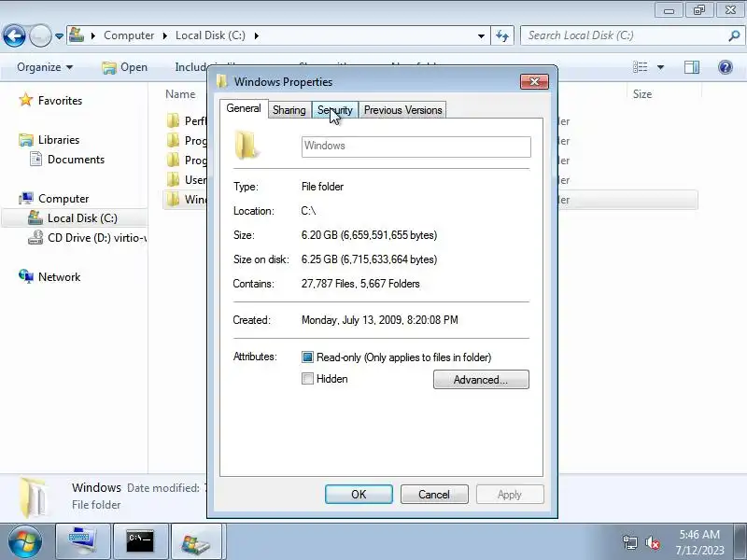The height and width of the screenshot is (560, 747).
Task: Click the Documents library icon
Action: (35, 159)
